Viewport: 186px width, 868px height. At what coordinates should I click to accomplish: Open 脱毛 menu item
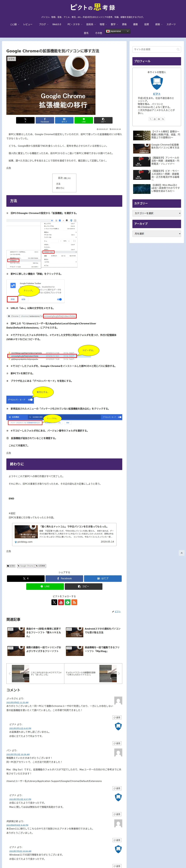(x=86, y=33)
